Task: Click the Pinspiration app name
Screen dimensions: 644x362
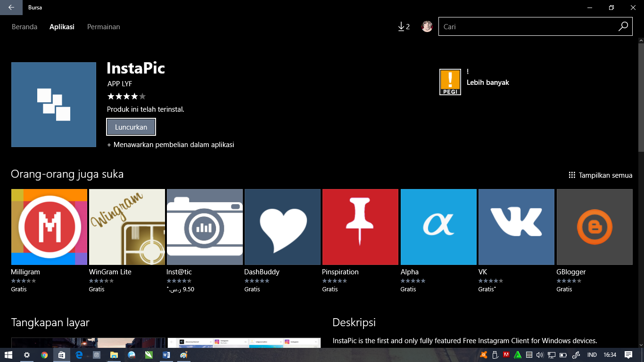Action: (340, 272)
